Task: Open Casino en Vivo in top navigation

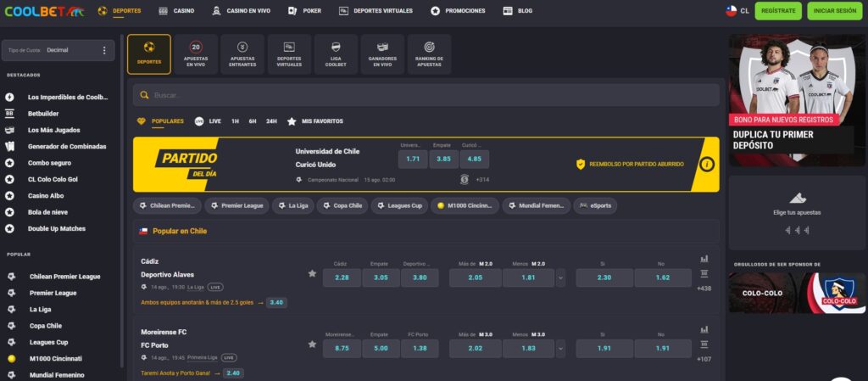Action: click(x=242, y=11)
